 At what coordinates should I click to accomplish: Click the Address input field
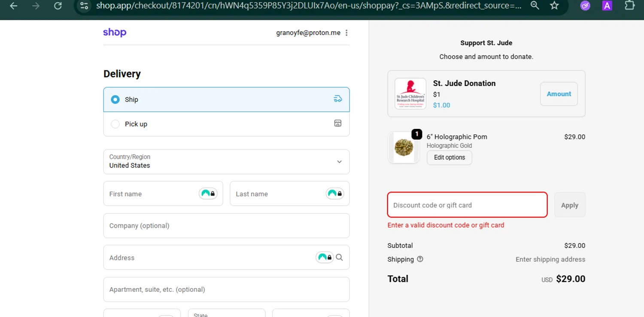coord(227,257)
